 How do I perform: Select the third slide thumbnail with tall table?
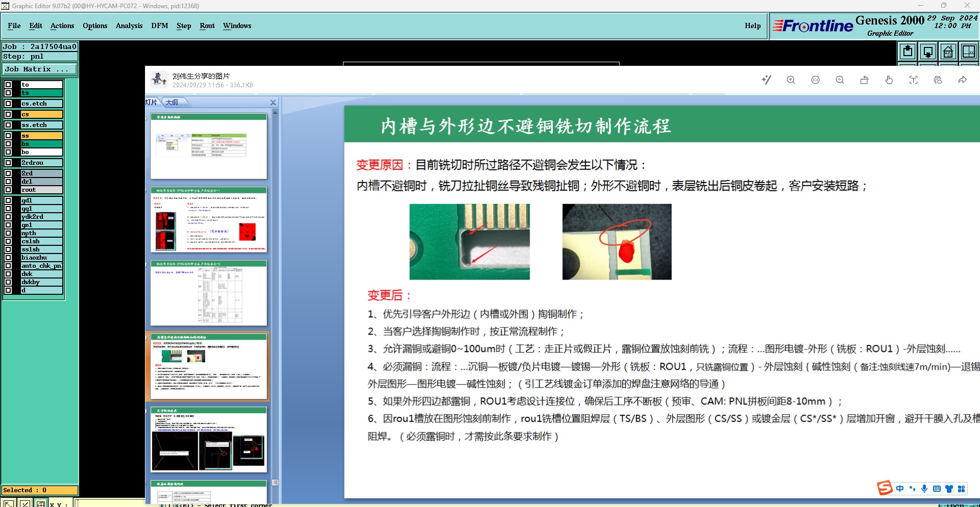[x=209, y=293]
